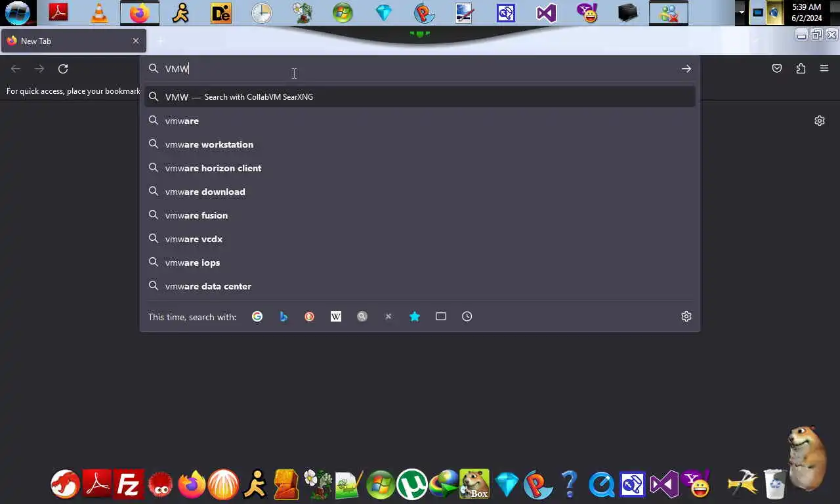The height and width of the screenshot is (504, 840).
Task: Select the 'vmware vcdx' suggestion
Action: [420, 239]
